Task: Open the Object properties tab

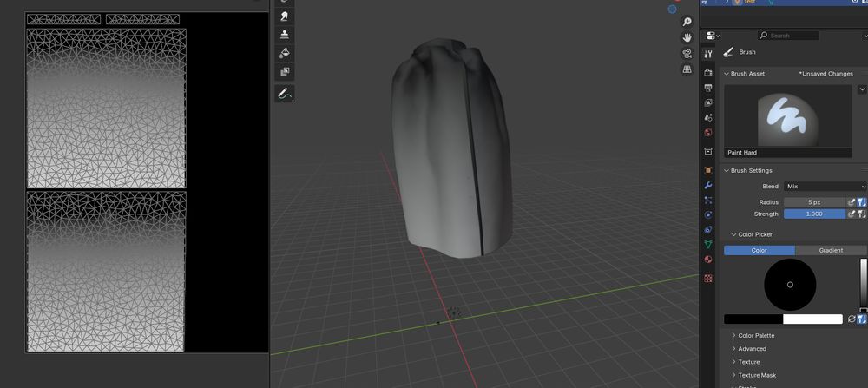Action: coord(708,170)
